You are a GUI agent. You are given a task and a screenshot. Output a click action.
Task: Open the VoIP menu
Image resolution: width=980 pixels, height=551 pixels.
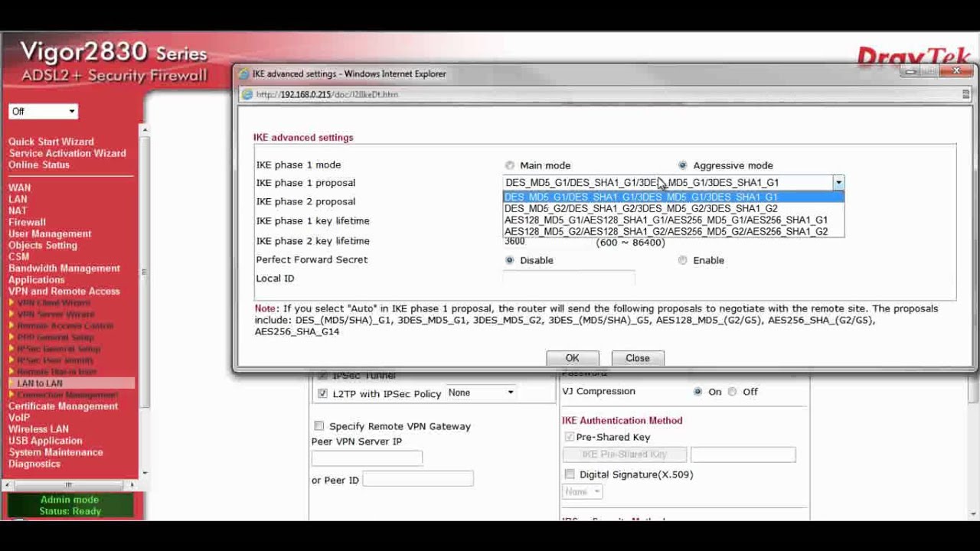[x=19, y=417]
